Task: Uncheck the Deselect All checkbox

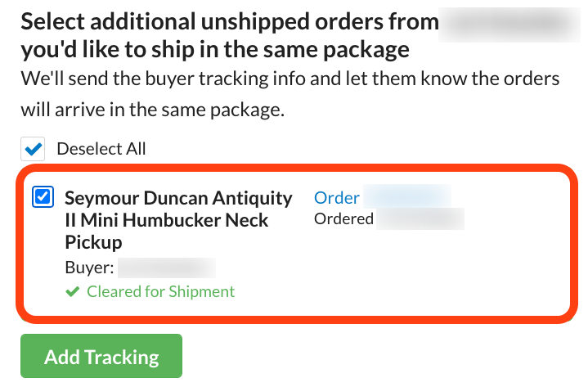Action: tap(34, 149)
